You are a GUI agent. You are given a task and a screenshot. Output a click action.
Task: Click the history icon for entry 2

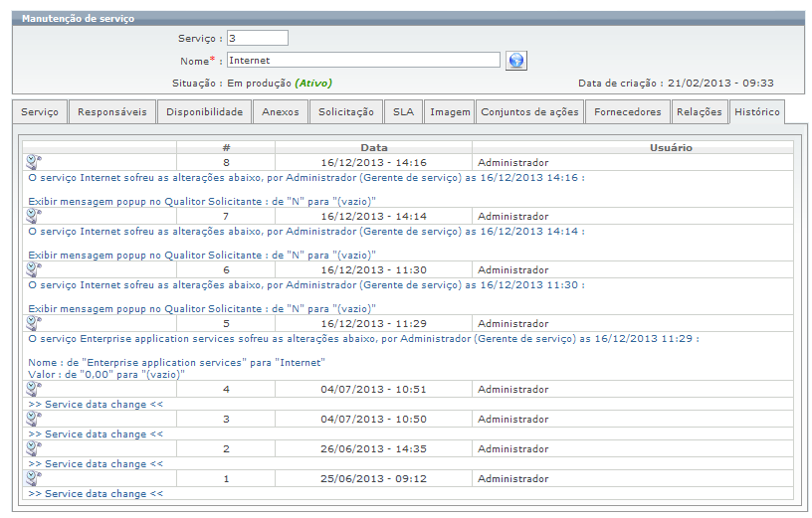coord(33,448)
